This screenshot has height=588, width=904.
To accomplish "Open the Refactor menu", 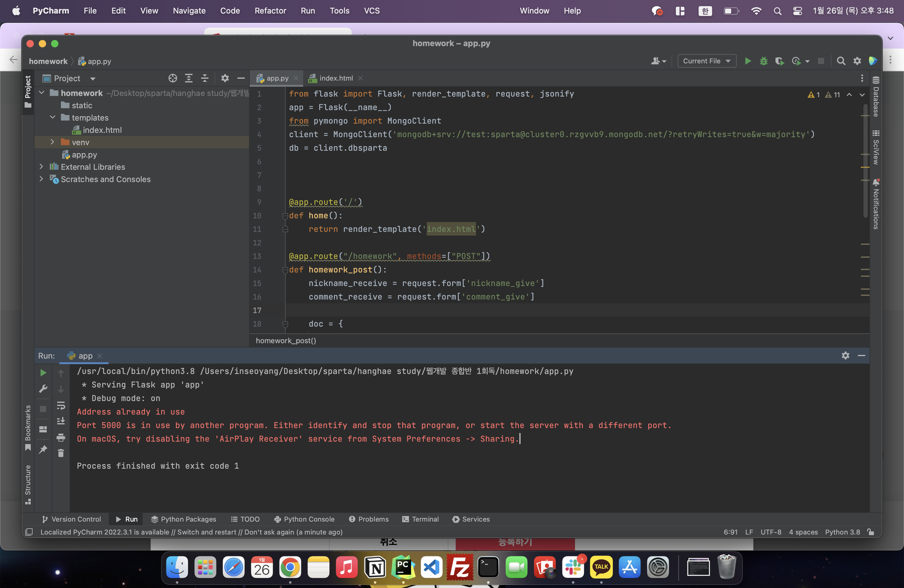I will tap(270, 11).
